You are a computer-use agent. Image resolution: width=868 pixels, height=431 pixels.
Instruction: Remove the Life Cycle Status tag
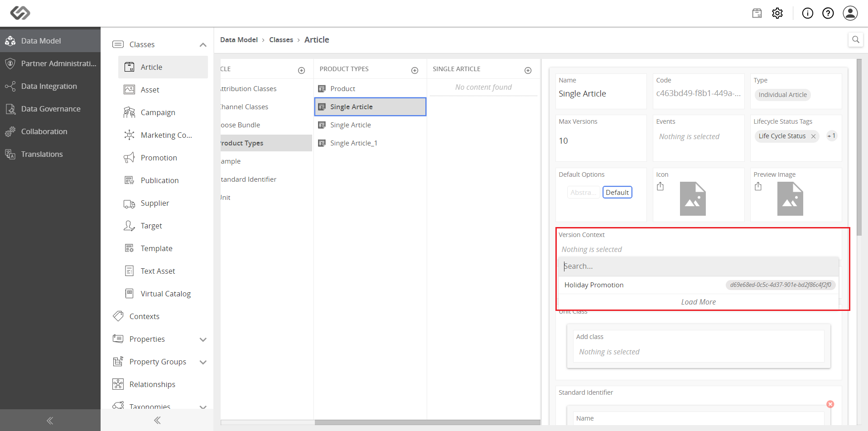[813, 136]
